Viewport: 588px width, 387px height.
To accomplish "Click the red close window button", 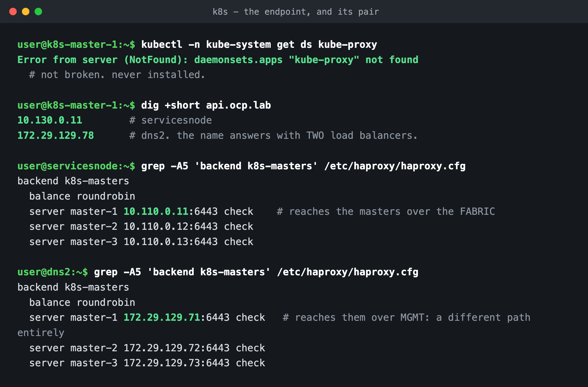I will pyautogui.click(x=13, y=12).
